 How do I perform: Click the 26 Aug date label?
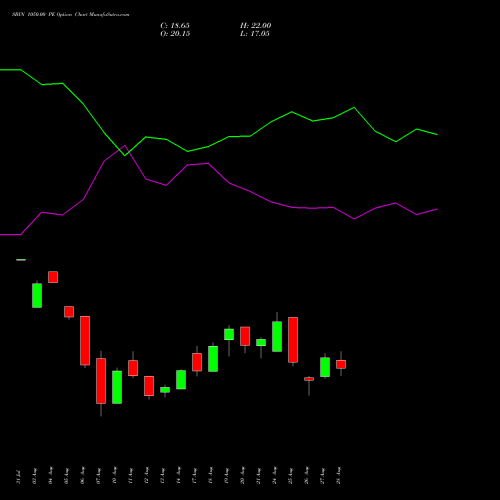tap(306, 476)
